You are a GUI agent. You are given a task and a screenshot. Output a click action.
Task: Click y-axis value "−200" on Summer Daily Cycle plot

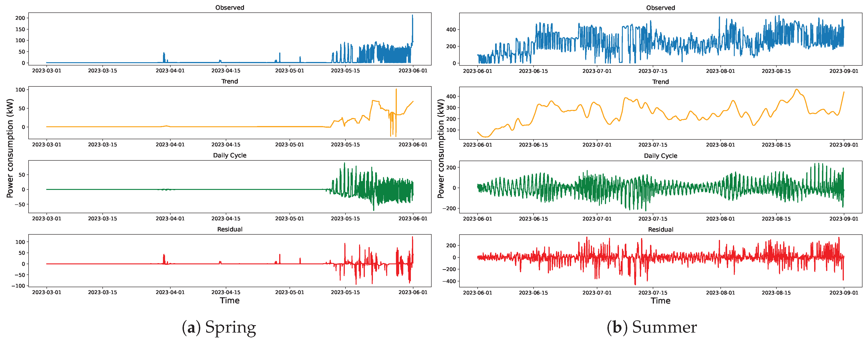click(449, 208)
